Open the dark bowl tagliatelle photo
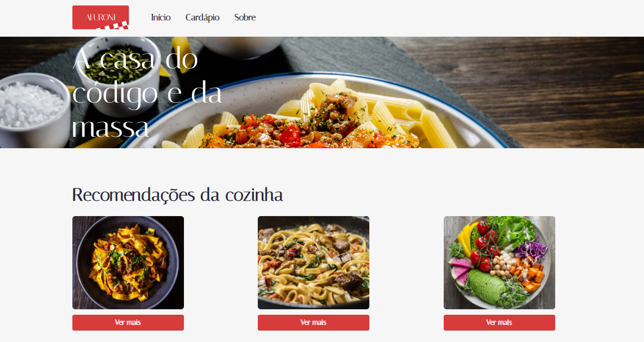Image resolution: width=644 pixels, height=342 pixels. tap(128, 263)
